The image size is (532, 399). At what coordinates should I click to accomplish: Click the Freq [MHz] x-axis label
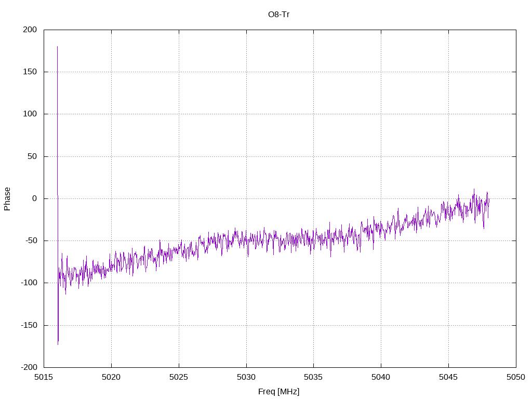pos(278,392)
